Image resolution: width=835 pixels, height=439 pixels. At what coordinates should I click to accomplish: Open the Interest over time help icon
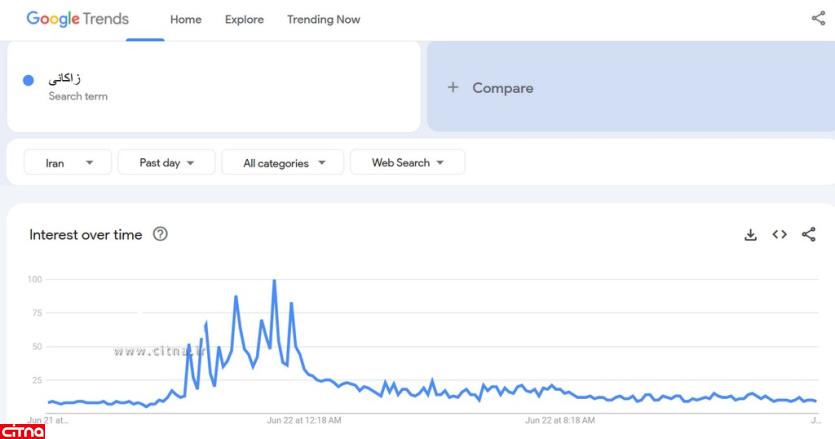(x=160, y=234)
